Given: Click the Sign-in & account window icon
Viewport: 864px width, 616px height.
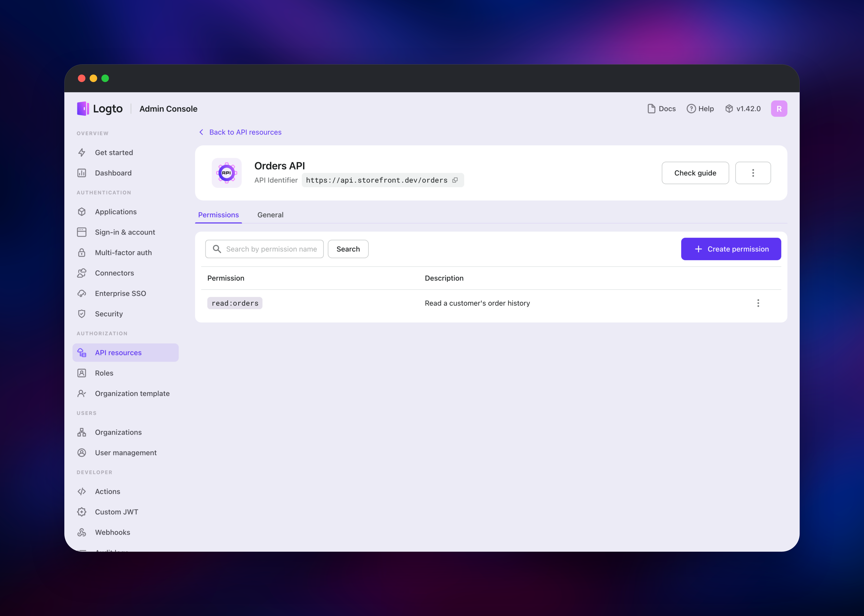Looking at the screenshot, I should (82, 232).
